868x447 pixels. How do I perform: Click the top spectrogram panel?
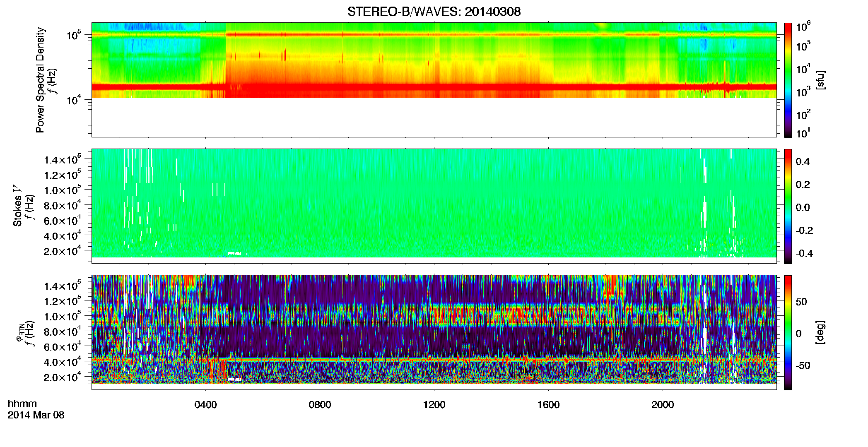[434, 80]
